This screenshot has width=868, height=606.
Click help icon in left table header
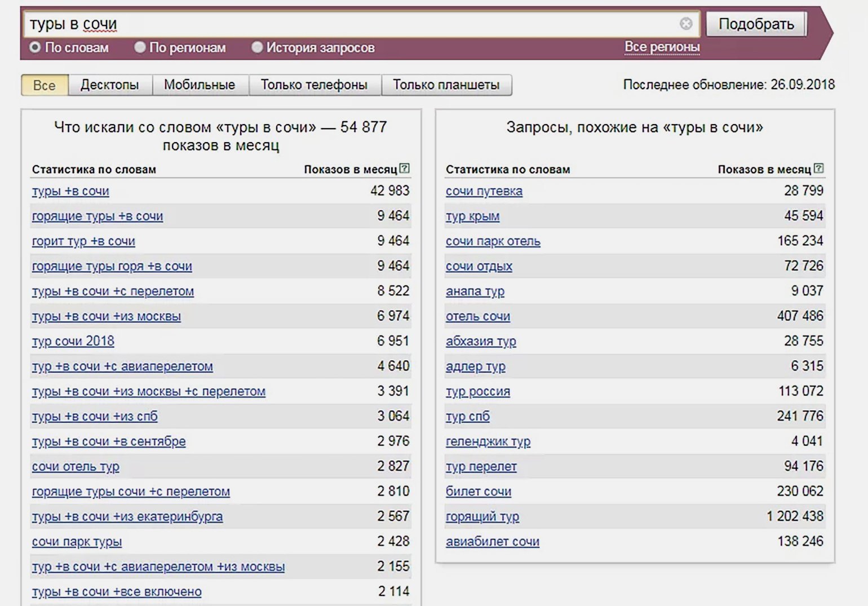(404, 169)
